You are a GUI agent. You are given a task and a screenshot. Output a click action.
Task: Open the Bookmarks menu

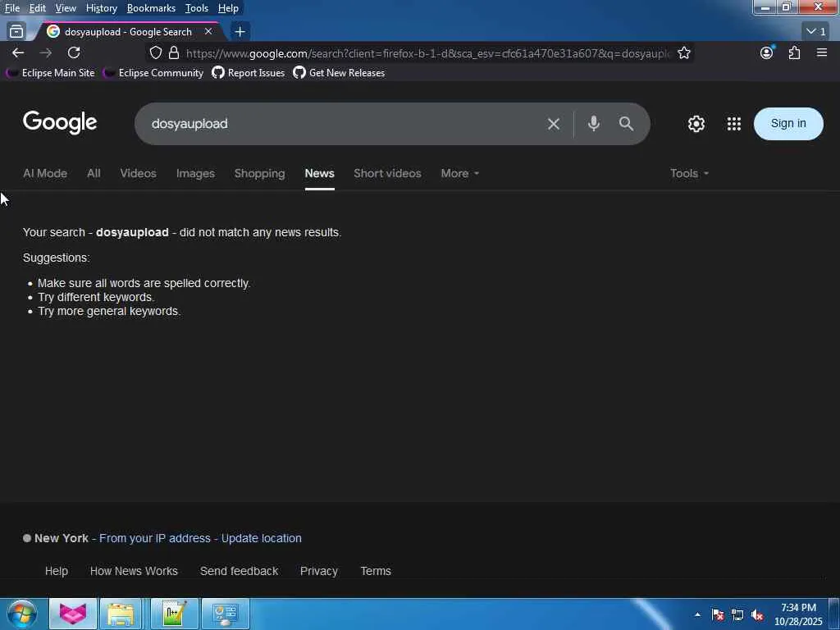click(x=151, y=8)
